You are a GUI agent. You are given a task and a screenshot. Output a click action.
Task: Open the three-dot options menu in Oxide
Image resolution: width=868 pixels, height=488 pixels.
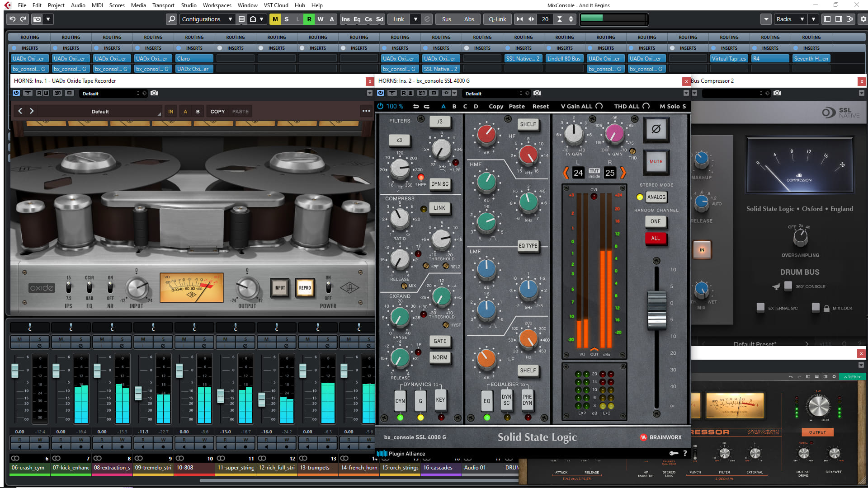click(x=366, y=111)
